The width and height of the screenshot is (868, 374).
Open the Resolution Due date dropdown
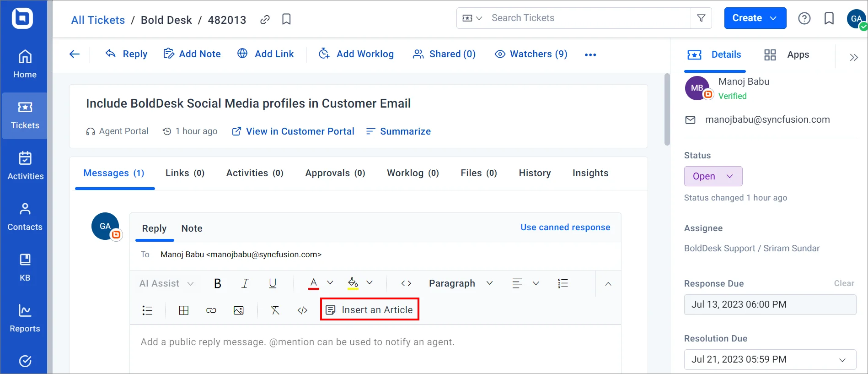[770, 360]
